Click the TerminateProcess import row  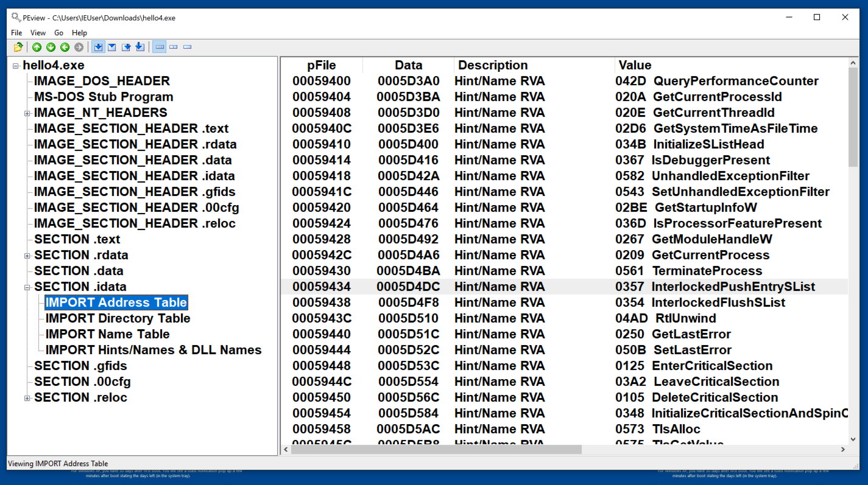pyautogui.click(x=564, y=271)
